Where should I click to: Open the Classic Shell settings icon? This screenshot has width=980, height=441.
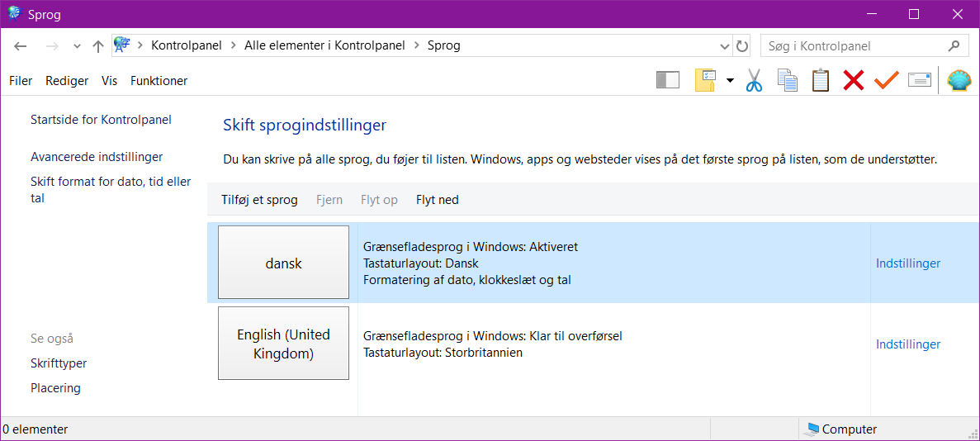(x=959, y=80)
